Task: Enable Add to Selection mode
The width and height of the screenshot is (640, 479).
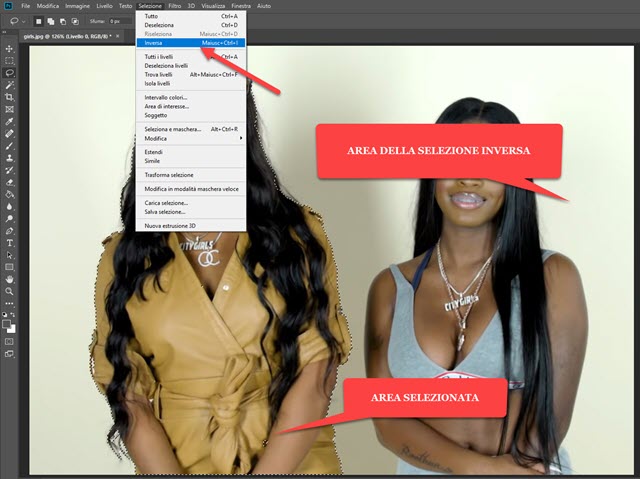Action: (x=51, y=21)
